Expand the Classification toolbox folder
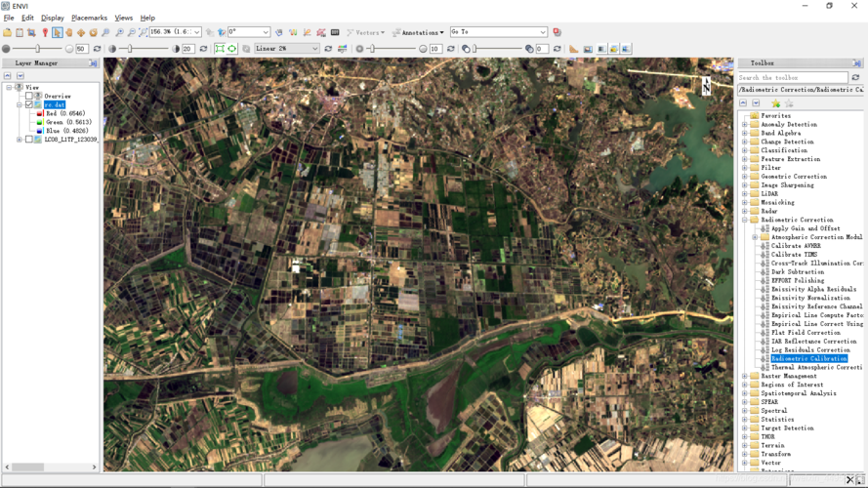 tap(745, 150)
